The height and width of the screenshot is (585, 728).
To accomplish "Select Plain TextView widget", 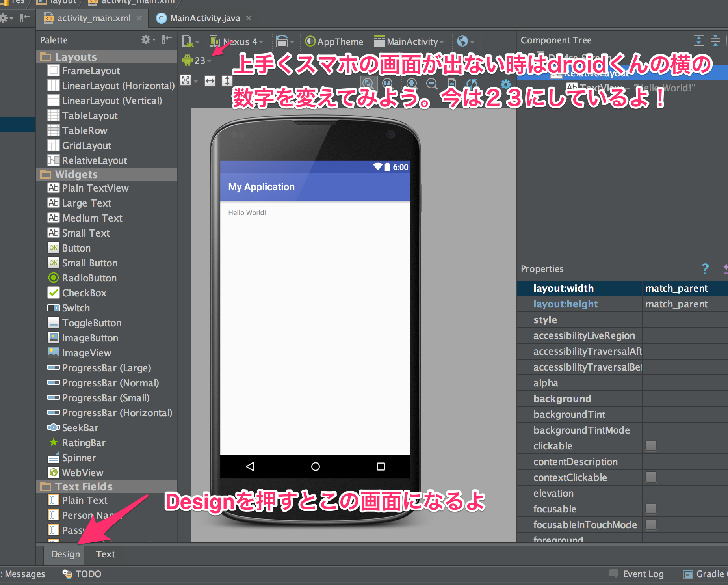I will pos(88,188).
